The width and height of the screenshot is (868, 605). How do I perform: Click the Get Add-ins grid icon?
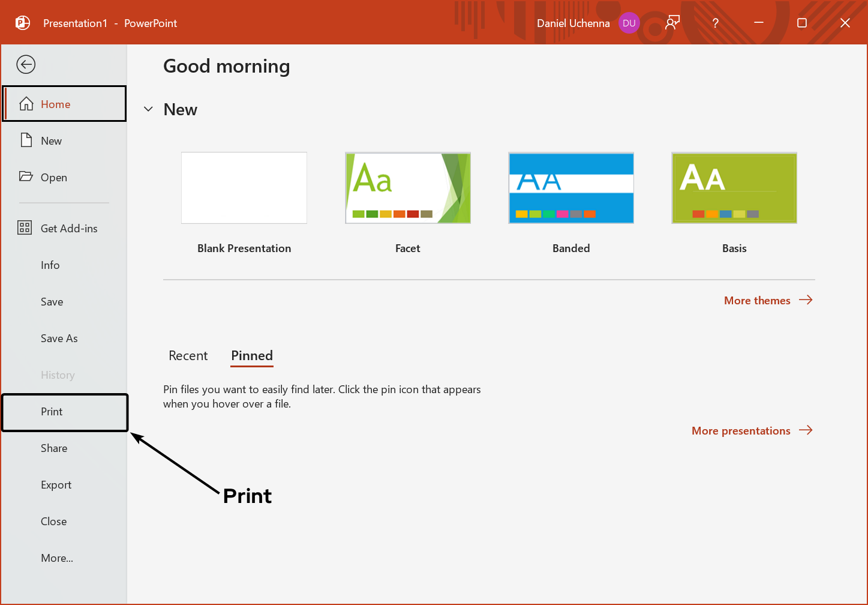coord(25,228)
